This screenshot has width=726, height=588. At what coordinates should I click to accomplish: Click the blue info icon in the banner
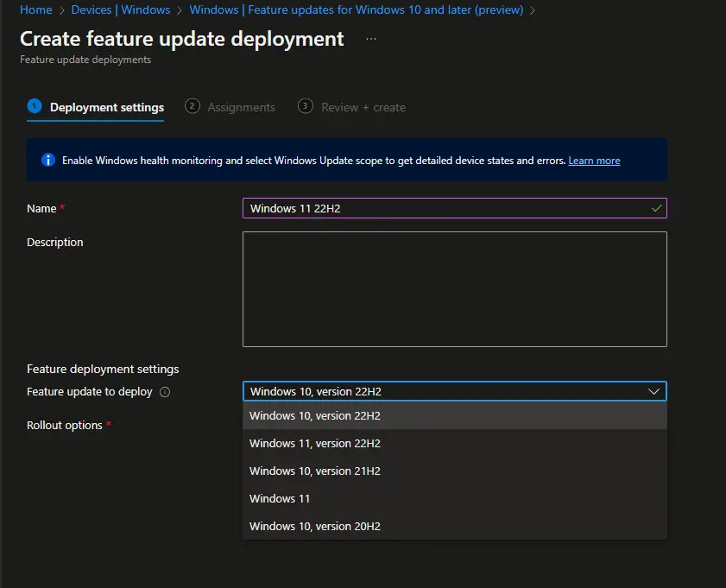[x=48, y=161]
